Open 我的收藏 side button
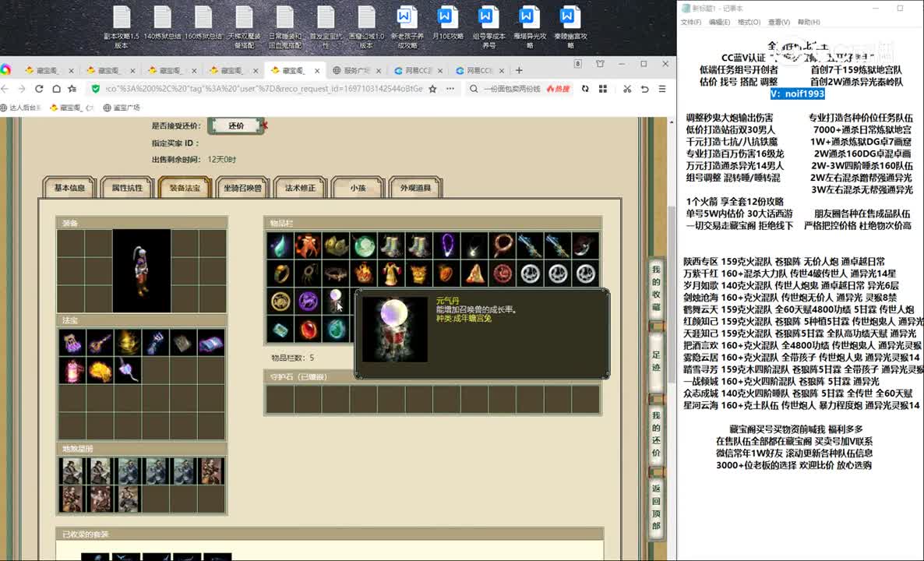The height and width of the screenshot is (561, 924). click(x=656, y=288)
